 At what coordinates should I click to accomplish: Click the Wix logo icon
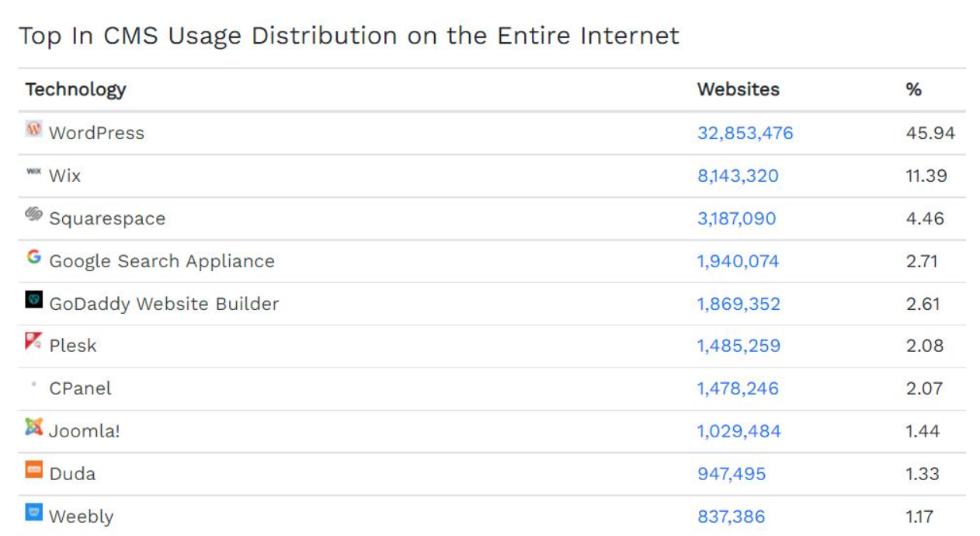[x=33, y=171]
